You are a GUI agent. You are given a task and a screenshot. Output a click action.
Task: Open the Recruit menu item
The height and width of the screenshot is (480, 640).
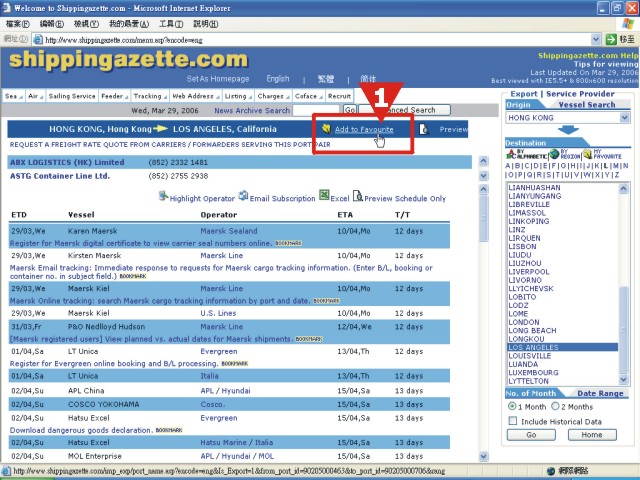339,96
